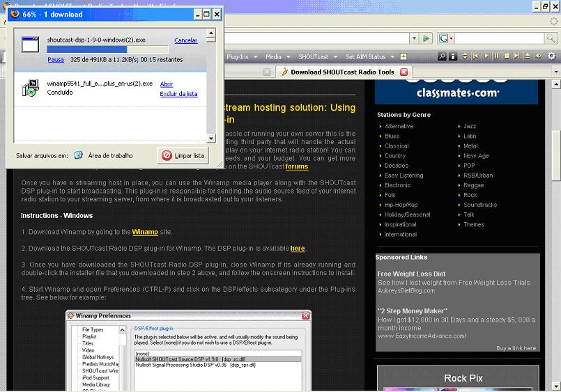Screen dimensions: 561x392
Task: Pause playback in Winamp toolbar
Action: click(x=496, y=56)
